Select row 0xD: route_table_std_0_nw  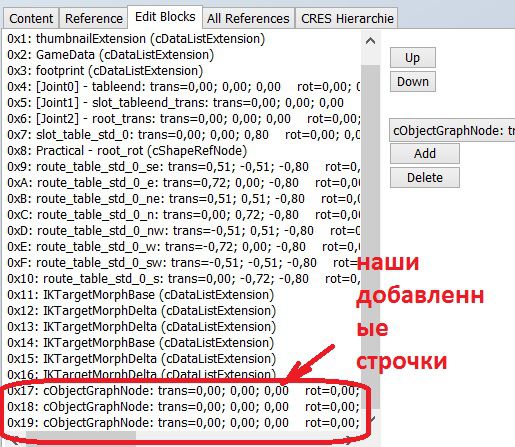point(182,231)
